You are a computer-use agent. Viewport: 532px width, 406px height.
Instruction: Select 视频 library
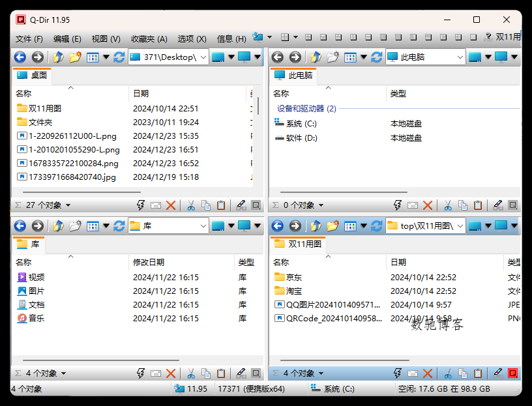pos(31,278)
